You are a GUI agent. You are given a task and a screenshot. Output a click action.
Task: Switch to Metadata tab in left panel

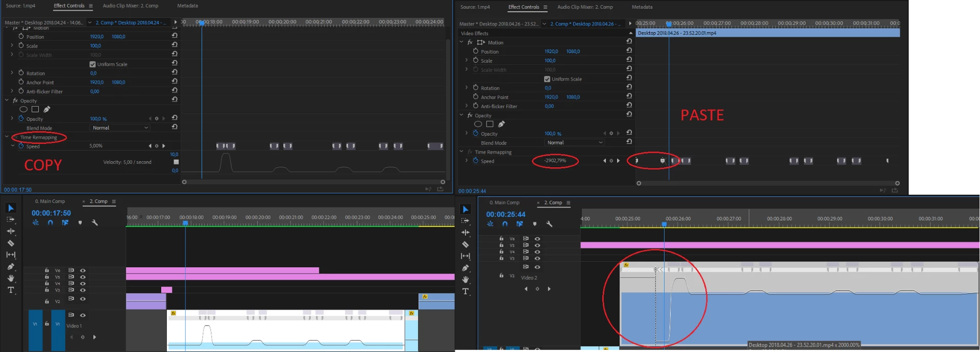point(187,6)
